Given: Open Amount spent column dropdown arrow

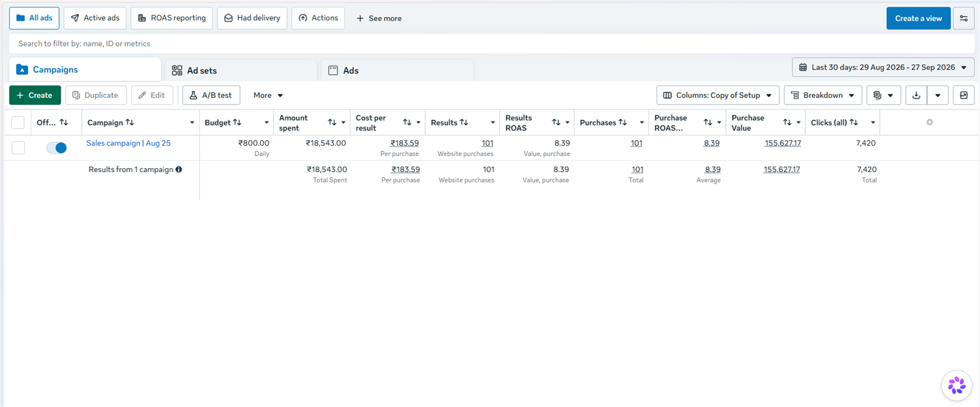Looking at the screenshot, I should pos(344,122).
